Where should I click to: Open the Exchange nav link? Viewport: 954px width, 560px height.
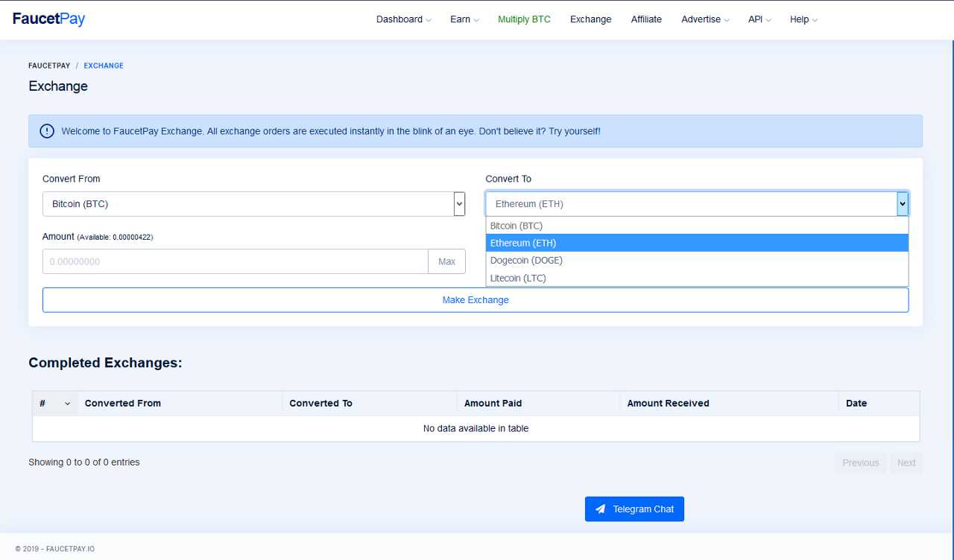pos(590,19)
